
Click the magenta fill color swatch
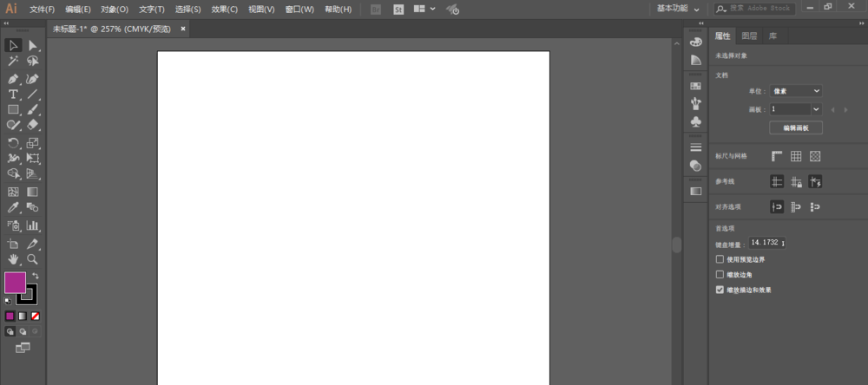click(15, 282)
